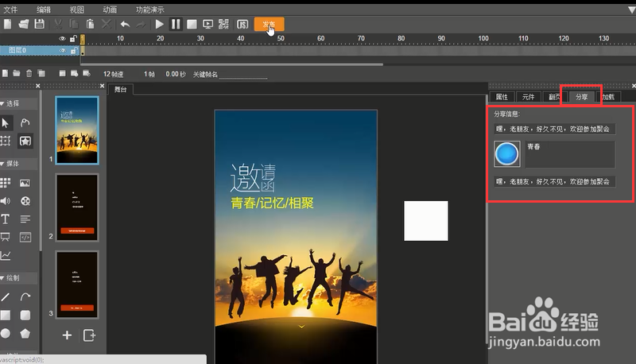This screenshot has width=636, height=364.
Task: Select the star-in-frame tool
Action: point(25,141)
